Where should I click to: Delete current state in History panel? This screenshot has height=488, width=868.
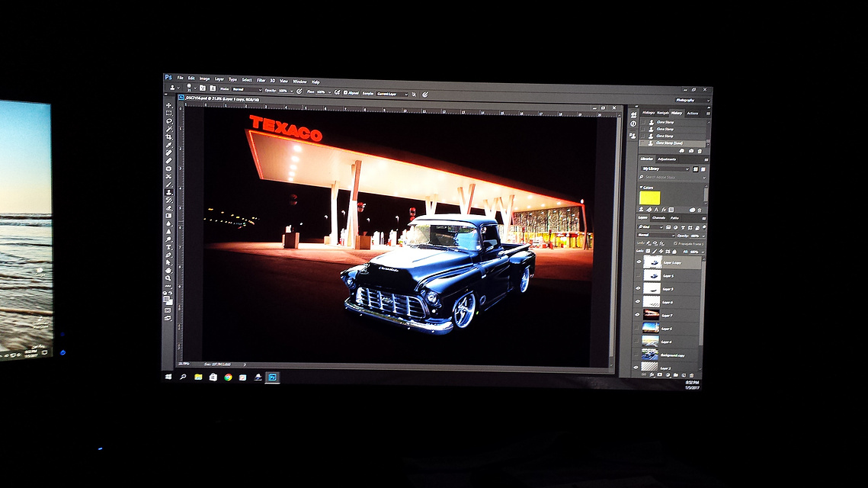click(x=700, y=151)
